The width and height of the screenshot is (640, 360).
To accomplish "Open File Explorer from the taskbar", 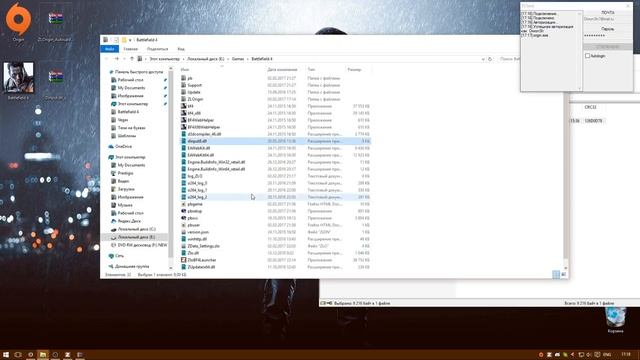I will [42, 355].
